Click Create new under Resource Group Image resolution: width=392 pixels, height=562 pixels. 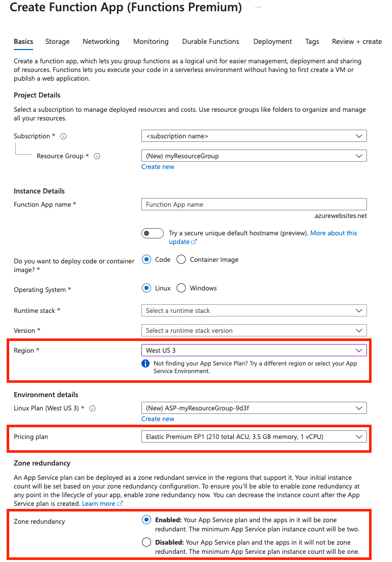click(x=158, y=166)
